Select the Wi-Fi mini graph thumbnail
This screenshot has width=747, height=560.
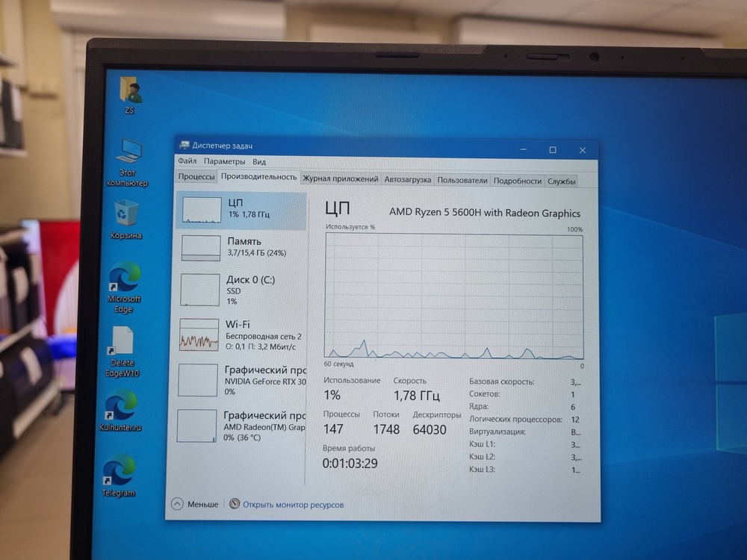coord(199,335)
